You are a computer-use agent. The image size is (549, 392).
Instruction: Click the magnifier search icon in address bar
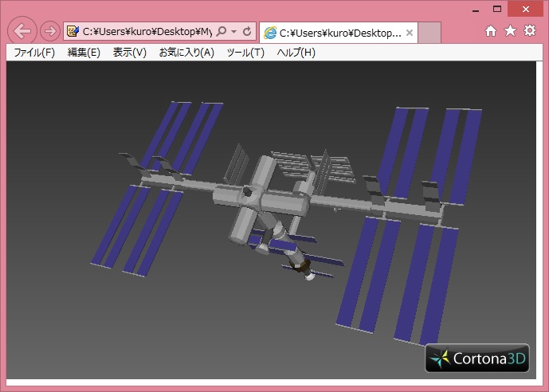pyautogui.click(x=221, y=32)
